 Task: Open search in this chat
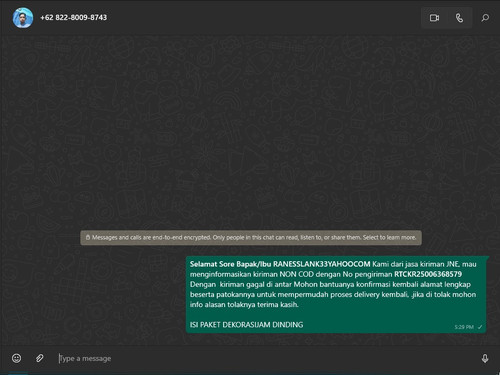pos(485,18)
